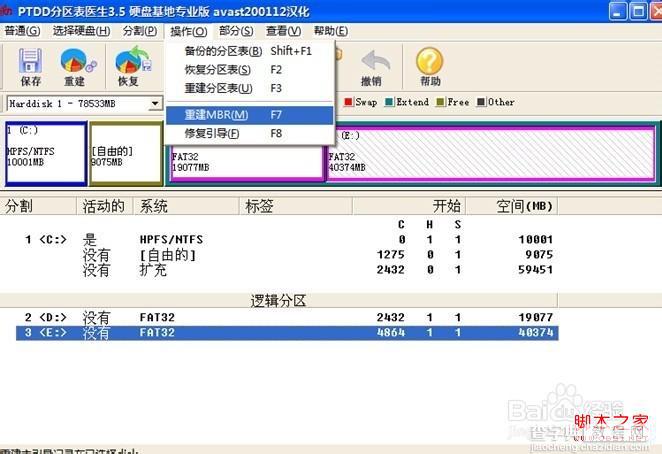Choose 恢复分区表(S) menu entry
This screenshot has height=454, width=662.
[250, 70]
